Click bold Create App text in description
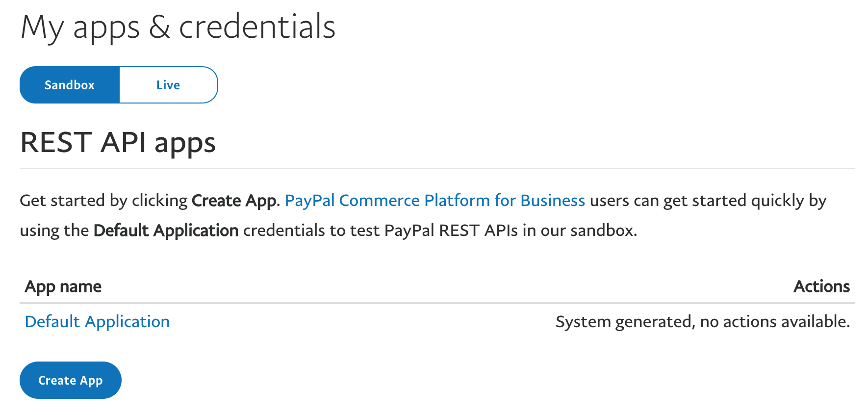The height and width of the screenshot is (415, 868). (x=234, y=200)
